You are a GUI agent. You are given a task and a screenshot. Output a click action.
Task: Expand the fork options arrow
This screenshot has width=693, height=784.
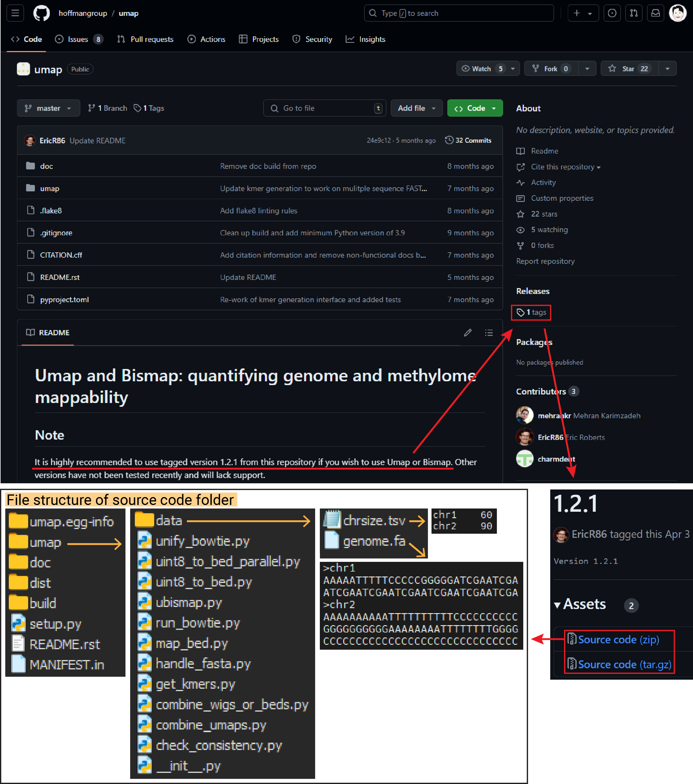[587, 69]
